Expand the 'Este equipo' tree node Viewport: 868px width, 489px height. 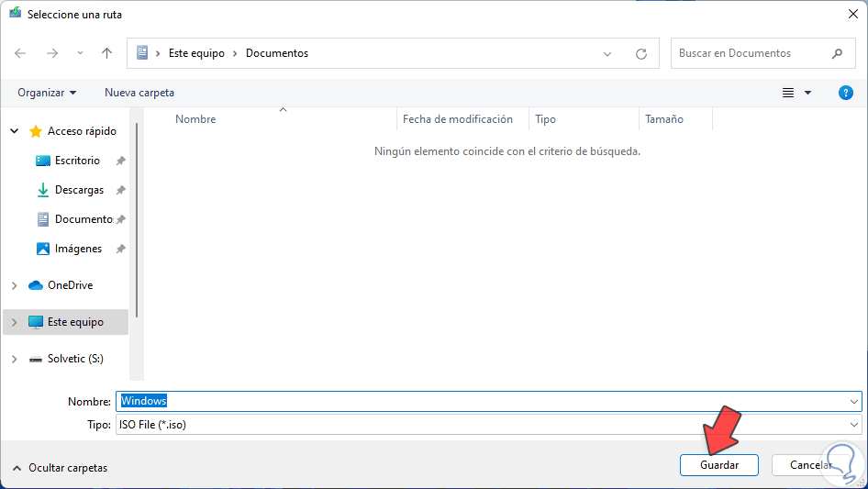pyautogui.click(x=15, y=322)
